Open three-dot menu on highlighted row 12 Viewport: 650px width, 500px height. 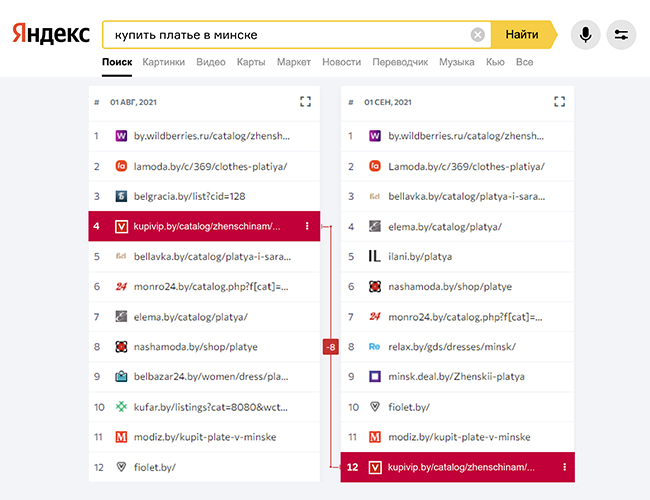pos(564,467)
